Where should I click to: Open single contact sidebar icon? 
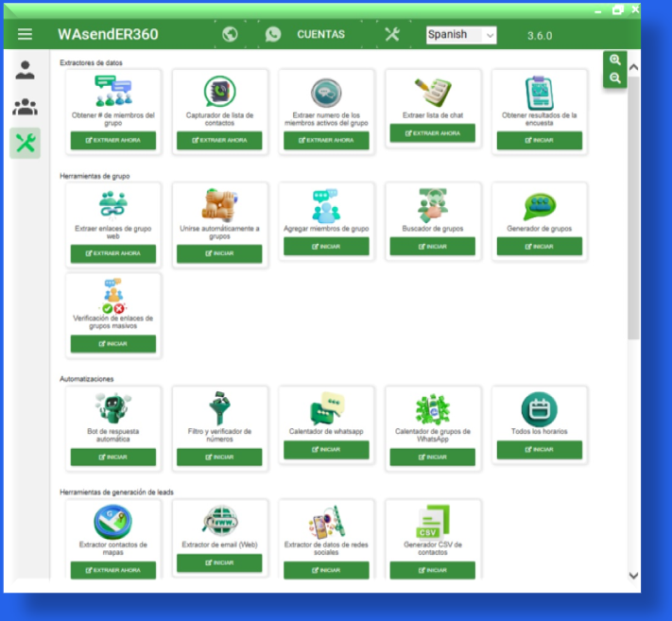click(25, 70)
